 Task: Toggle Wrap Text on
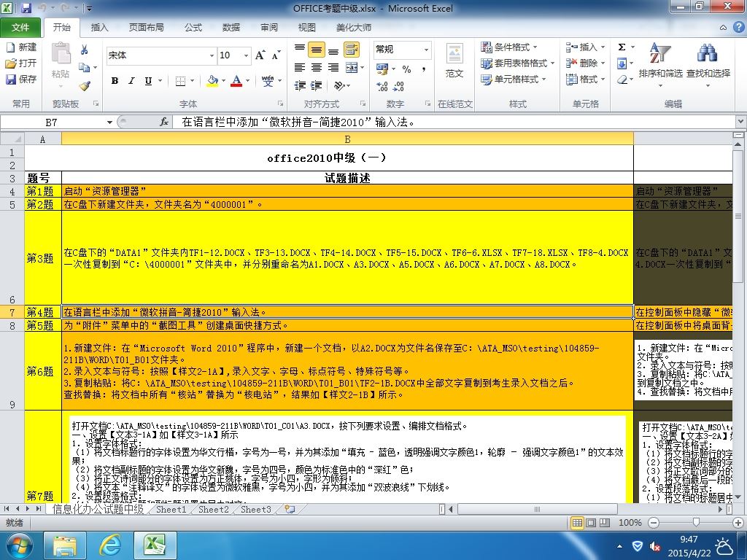[x=352, y=49]
